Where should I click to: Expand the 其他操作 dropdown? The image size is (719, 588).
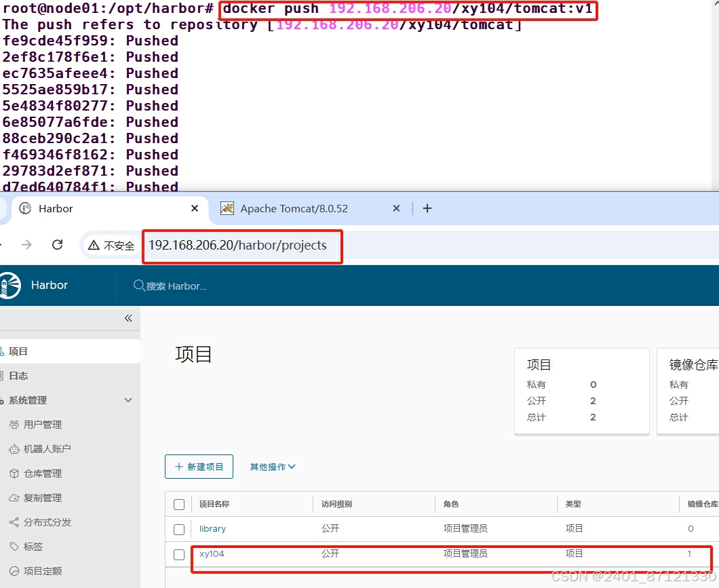click(271, 467)
